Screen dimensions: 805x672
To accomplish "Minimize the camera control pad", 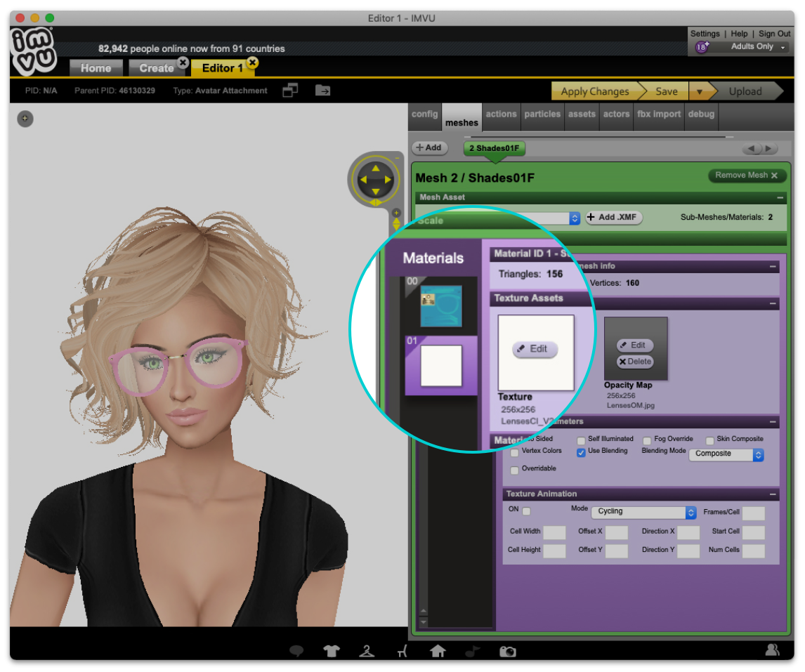I will [x=397, y=157].
